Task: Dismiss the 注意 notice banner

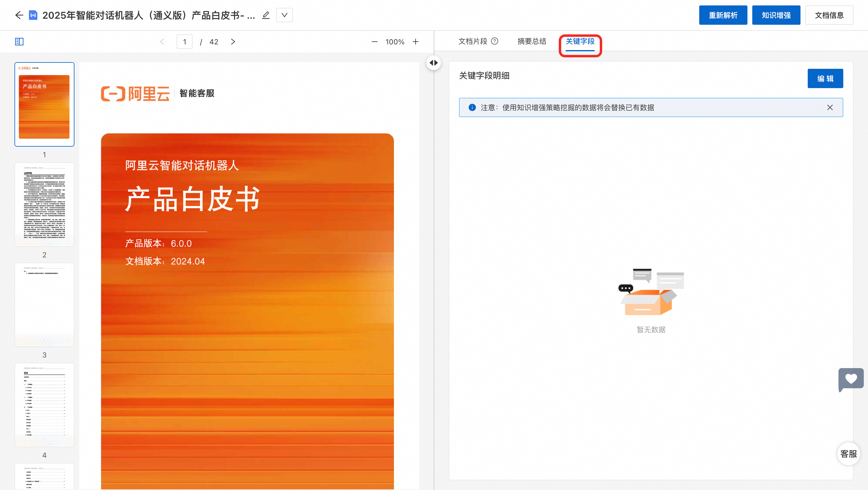Action: coord(830,108)
